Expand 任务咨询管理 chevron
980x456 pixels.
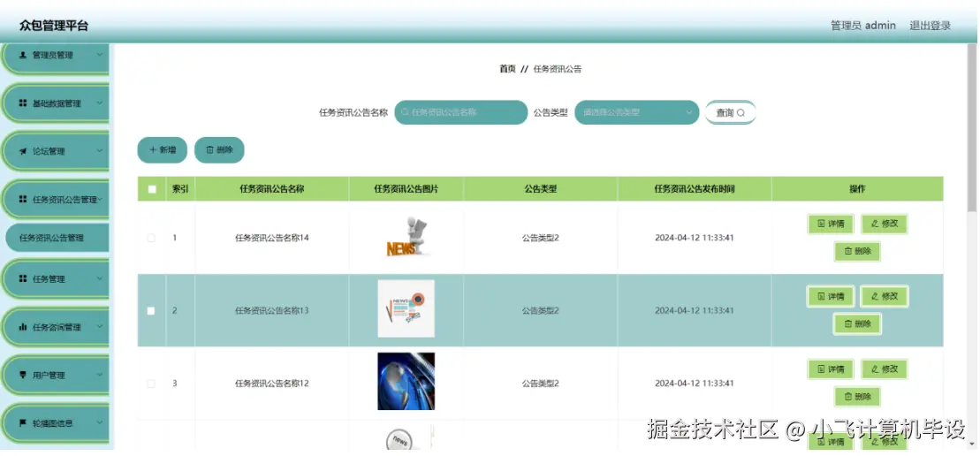coord(100,327)
